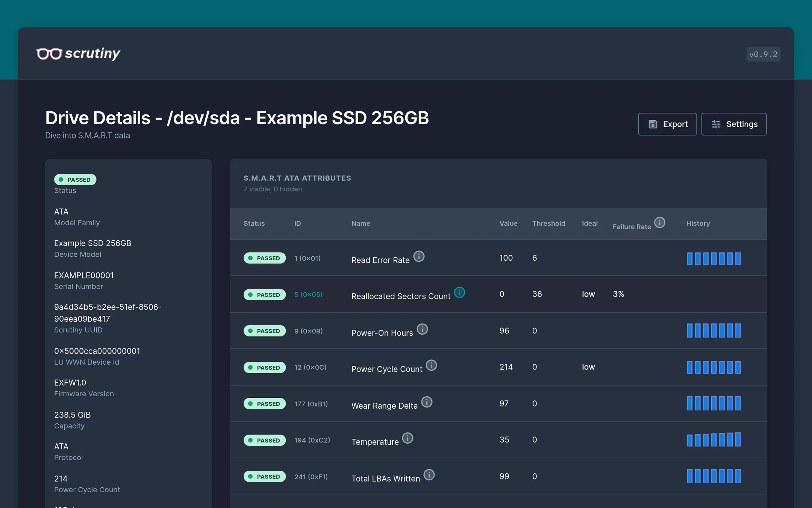The width and height of the screenshot is (812, 508).
Task: Click the 0x5000cca000000001 WWN device id
Action: (x=97, y=351)
